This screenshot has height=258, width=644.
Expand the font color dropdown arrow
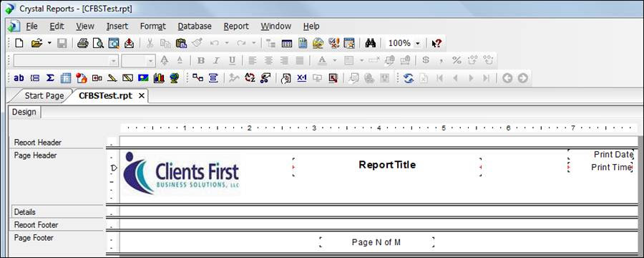coord(334,60)
